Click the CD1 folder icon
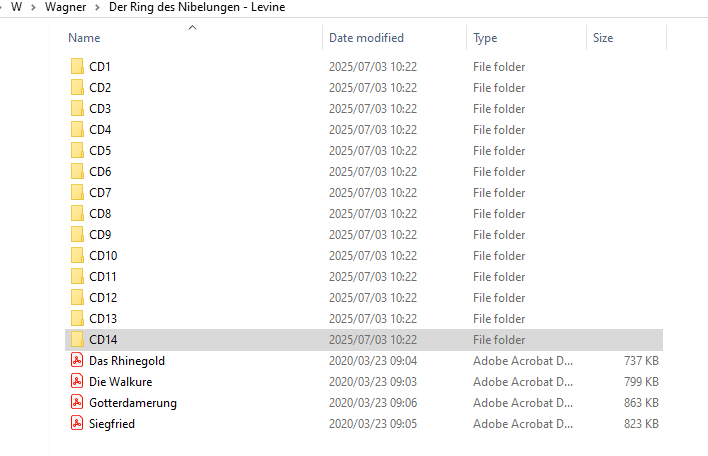The image size is (708, 456). click(x=77, y=67)
